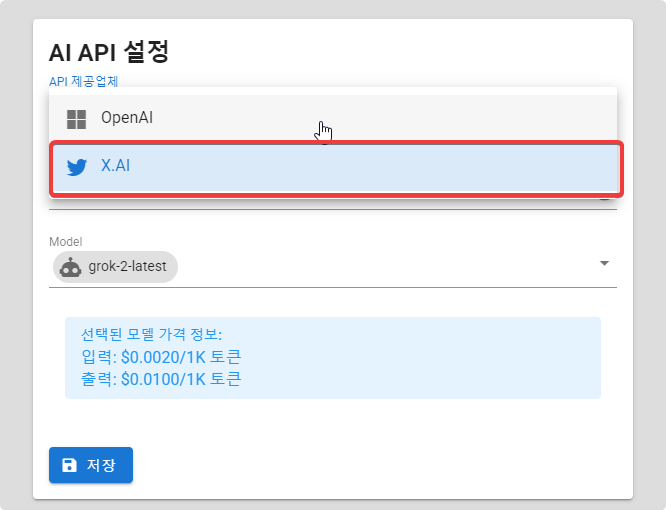Click the Model field label
This screenshot has height=510, width=666.
point(66,242)
